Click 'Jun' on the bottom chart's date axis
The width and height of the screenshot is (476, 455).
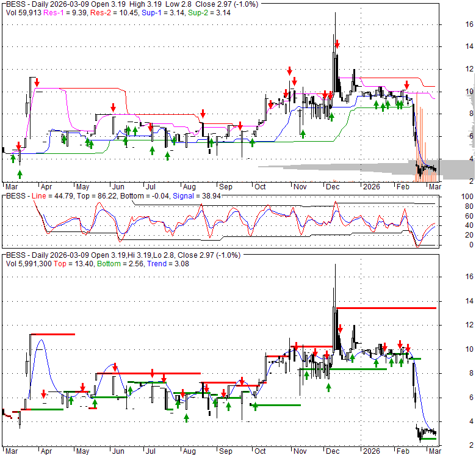(118, 451)
